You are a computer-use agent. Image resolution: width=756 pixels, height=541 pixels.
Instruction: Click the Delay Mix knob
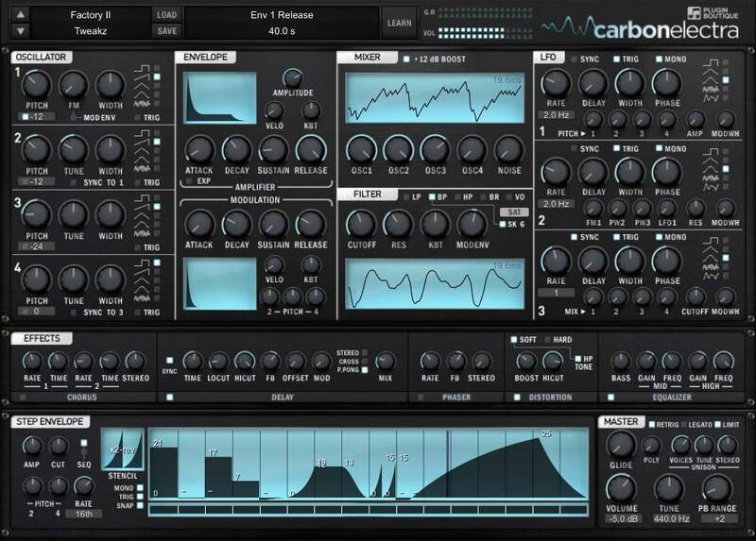[x=385, y=360]
